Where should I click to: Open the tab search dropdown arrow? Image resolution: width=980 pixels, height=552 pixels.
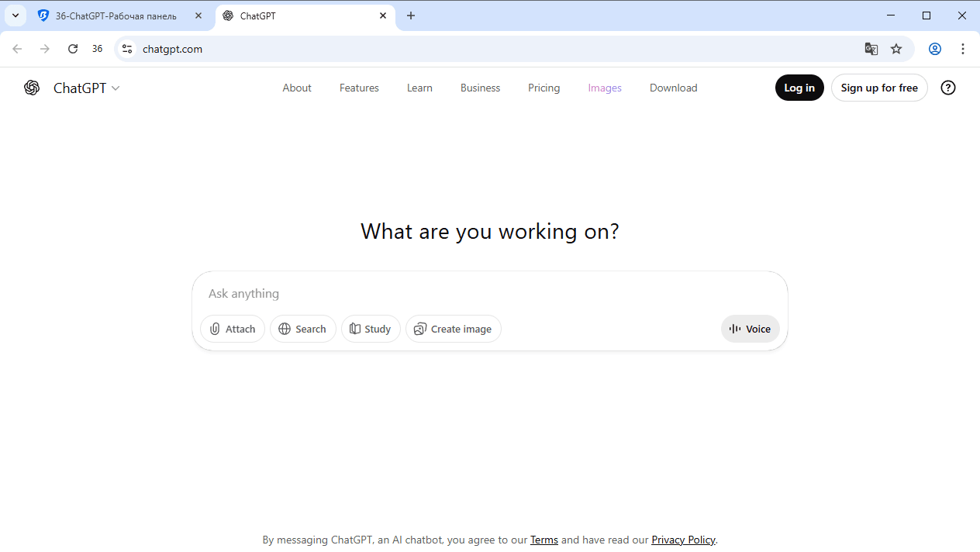(x=15, y=16)
